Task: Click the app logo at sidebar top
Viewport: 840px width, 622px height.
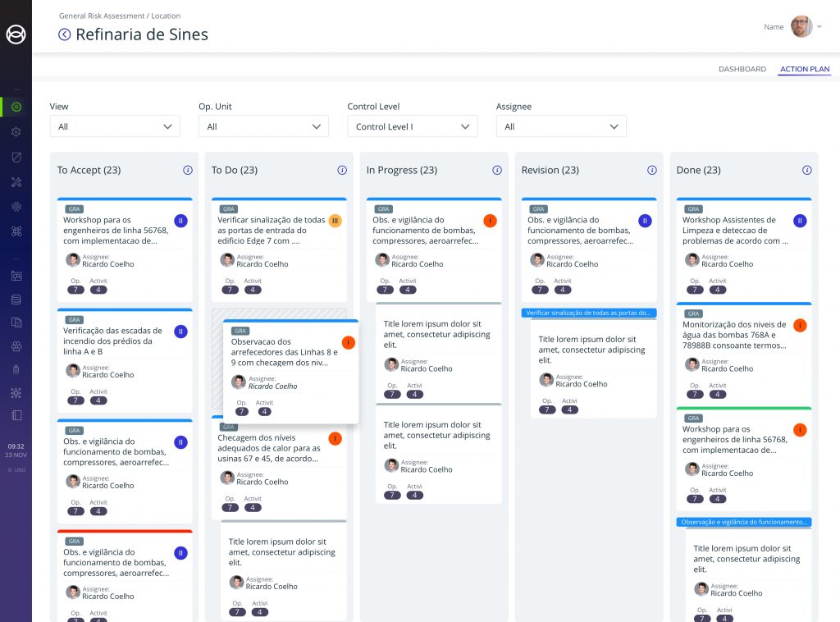Action: tap(16, 34)
